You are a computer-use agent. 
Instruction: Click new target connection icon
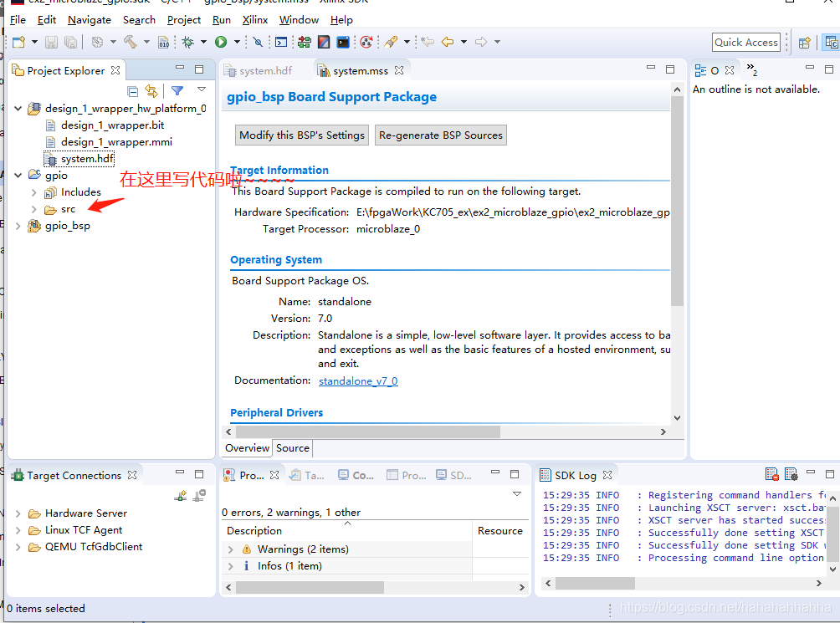point(181,496)
